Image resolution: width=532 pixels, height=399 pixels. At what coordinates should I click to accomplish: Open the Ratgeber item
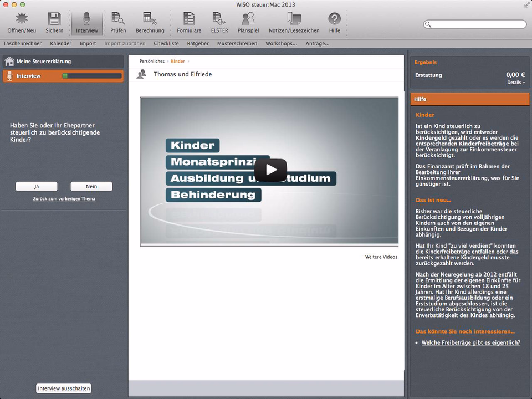(x=198, y=43)
